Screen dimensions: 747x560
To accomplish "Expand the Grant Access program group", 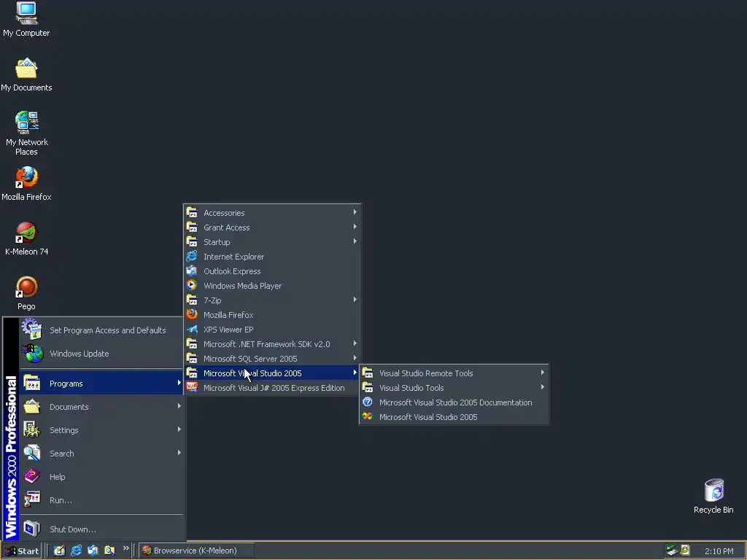I will pyautogui.click(x=272, y=227).
